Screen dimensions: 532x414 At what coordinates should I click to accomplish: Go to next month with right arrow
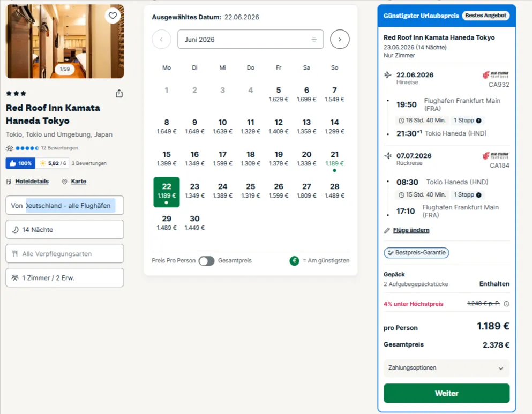coord(340,39)
